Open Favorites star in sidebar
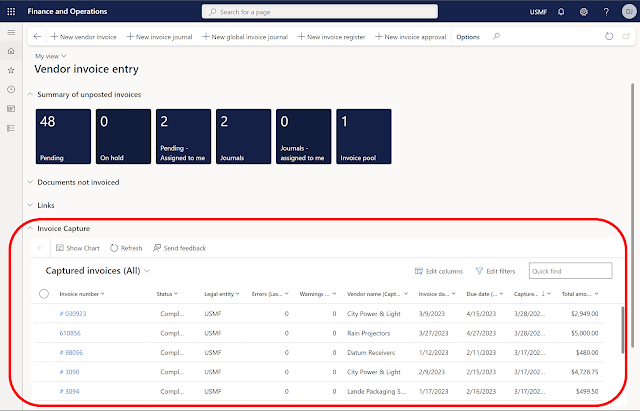640x411 pixels. coord(11,70)
